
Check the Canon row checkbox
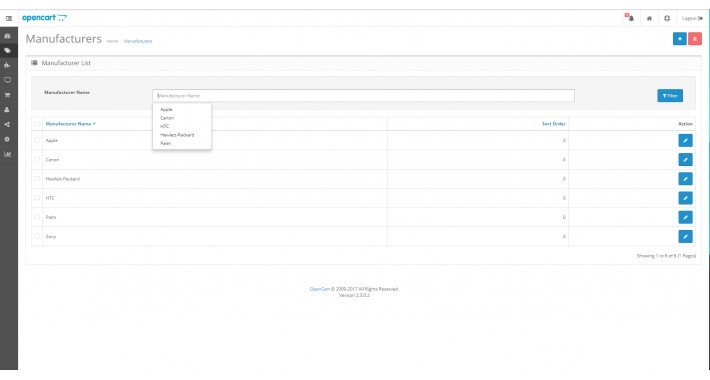coord(37,159)
